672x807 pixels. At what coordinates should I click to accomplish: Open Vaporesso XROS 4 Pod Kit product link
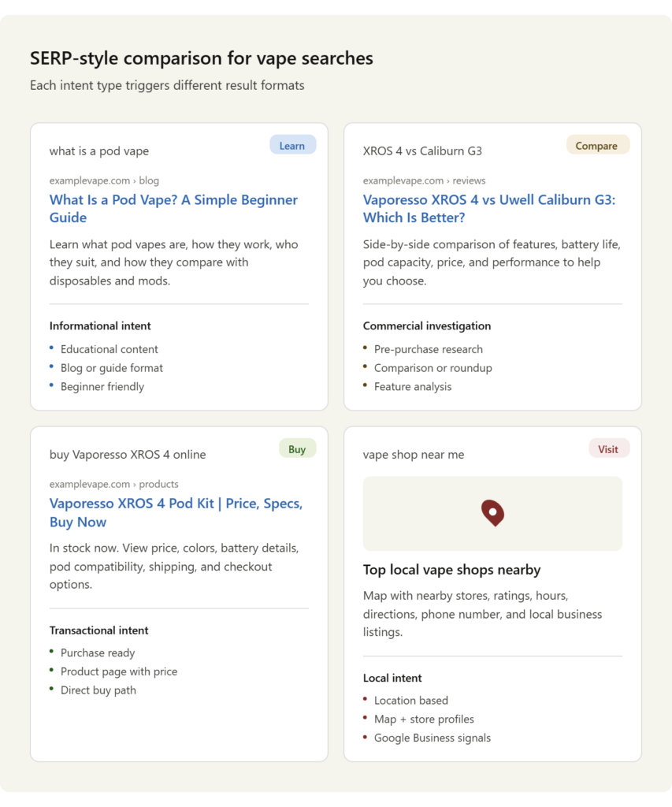[x=176, y=512]
